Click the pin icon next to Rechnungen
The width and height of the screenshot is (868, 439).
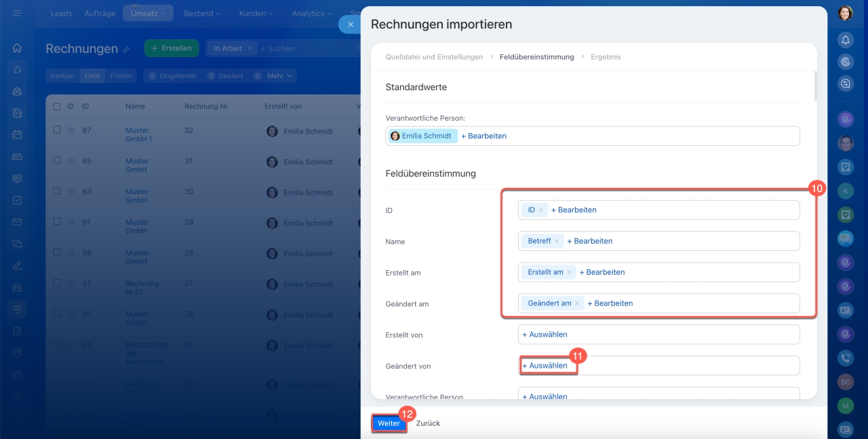(x=125, y=50)
